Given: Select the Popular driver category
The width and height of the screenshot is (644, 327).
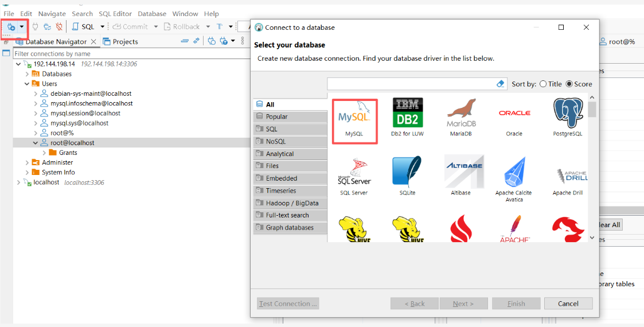Looking at the screenshot, I should [290, 116].
